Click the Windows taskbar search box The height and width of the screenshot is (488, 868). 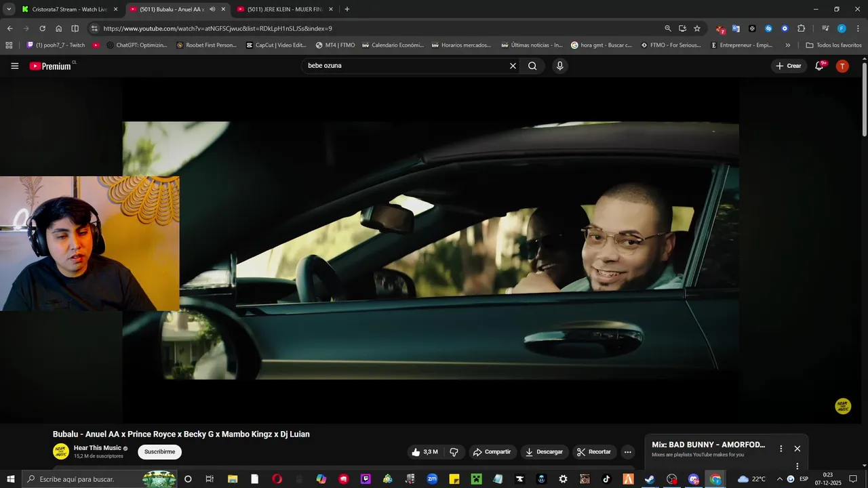coord(100,479)
